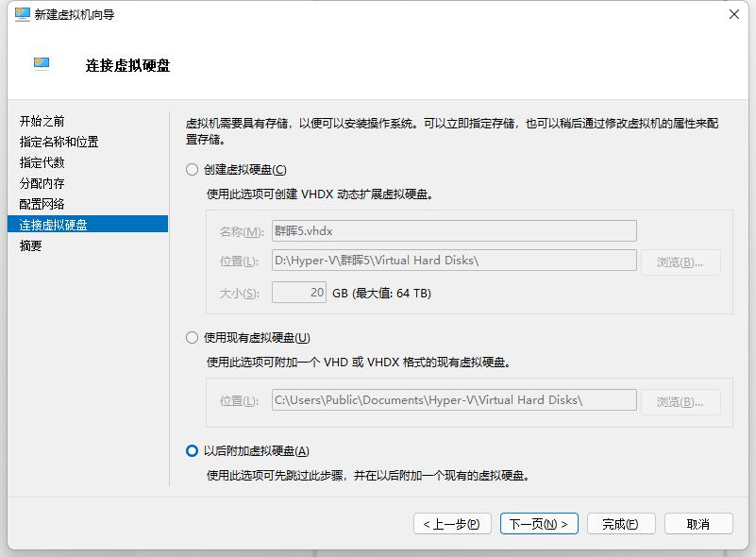
Task: Click the highlighted 连接虚拟硬盘 sidebar entry
Action: (52, 224)
